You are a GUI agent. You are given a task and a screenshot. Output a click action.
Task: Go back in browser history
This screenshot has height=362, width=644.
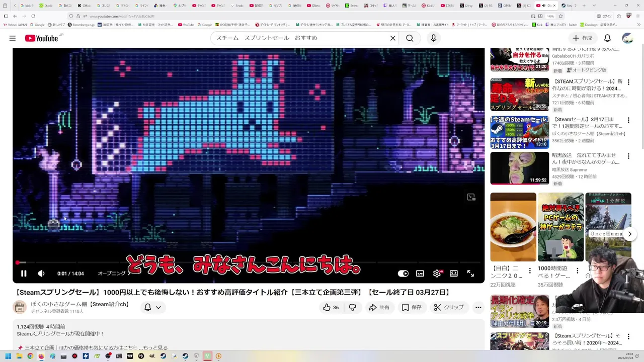15,16
